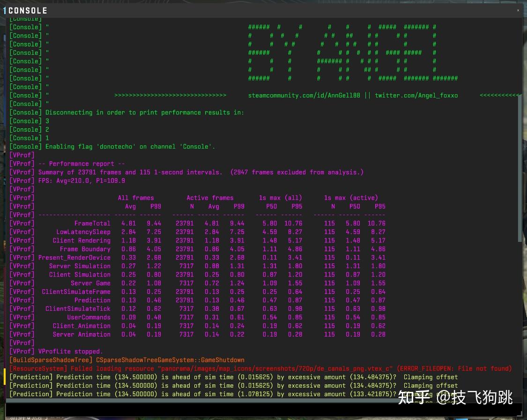This screenshot has width=527, height=420.
Task: Click the FrameTotal row label
Action: coord(92,223)
